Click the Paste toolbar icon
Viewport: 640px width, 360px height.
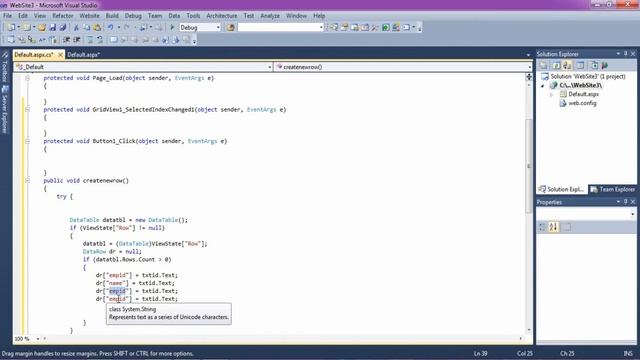pos(97,27)
